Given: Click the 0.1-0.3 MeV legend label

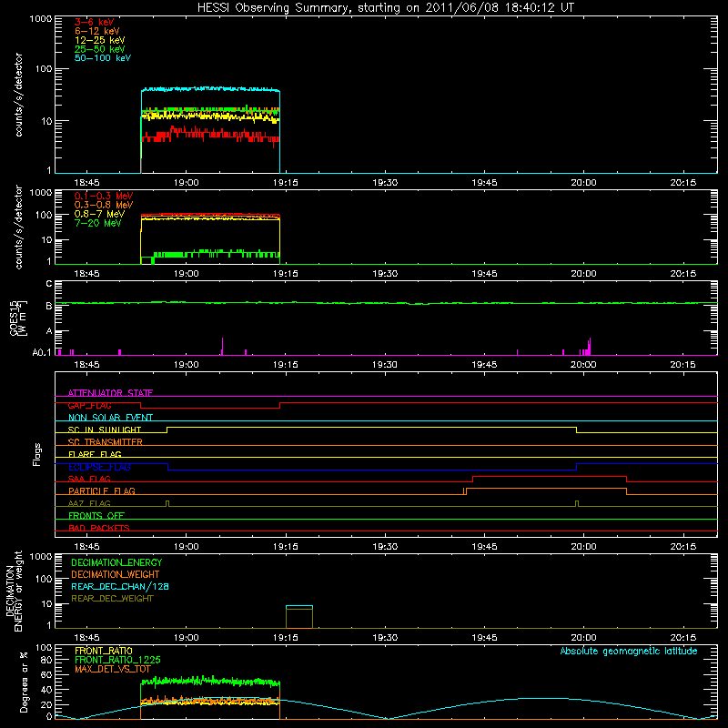Looking at the screenshot, I should pos(104,196).
